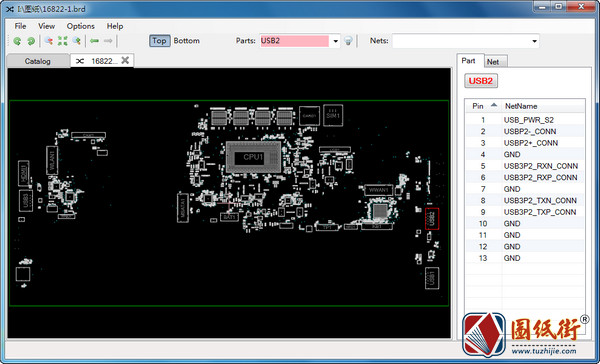Click the zoom in magnifier icon
The width and height of the screenshot is (600, 364).
point(77,41)
